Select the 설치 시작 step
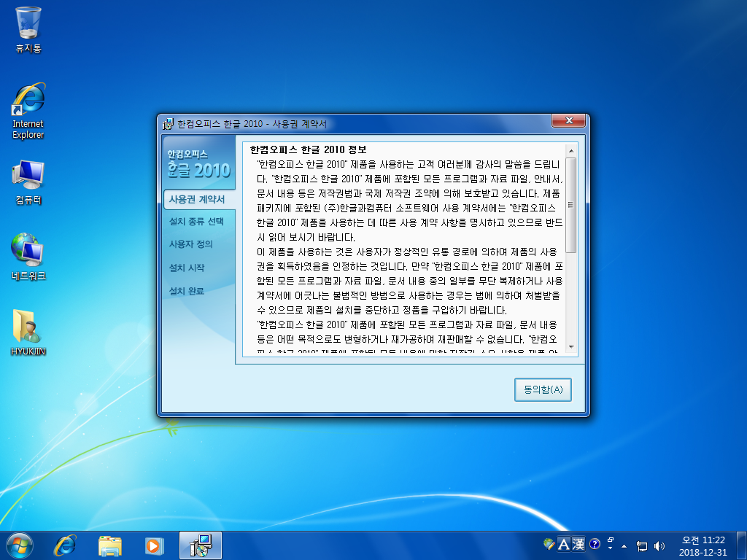This screenshot has height=560, width=747. tap(186, 268)
